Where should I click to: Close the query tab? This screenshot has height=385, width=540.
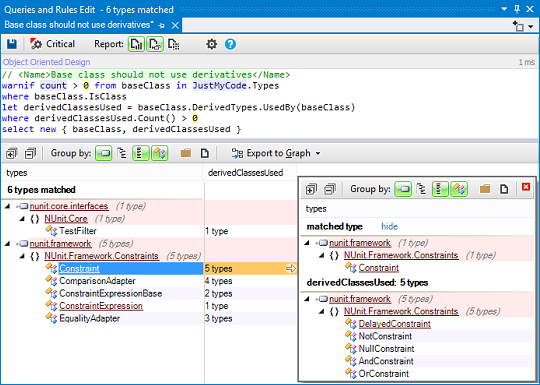click(x=175, y=25)
